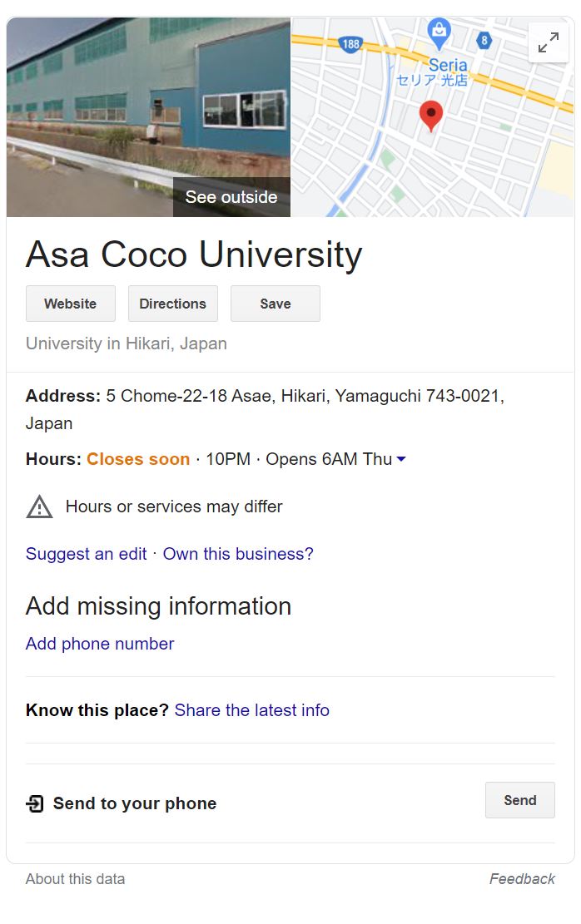581x924 pixels.
Task: Click the 'Closes soon' hours status text
Action: click(x=138, y=459)
